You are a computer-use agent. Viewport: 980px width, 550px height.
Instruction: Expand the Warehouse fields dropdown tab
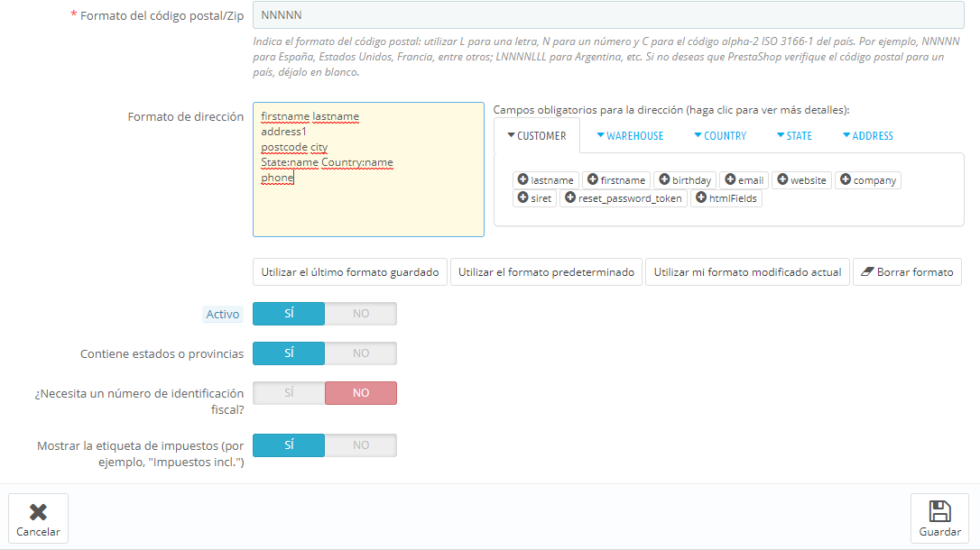point(630,136)
